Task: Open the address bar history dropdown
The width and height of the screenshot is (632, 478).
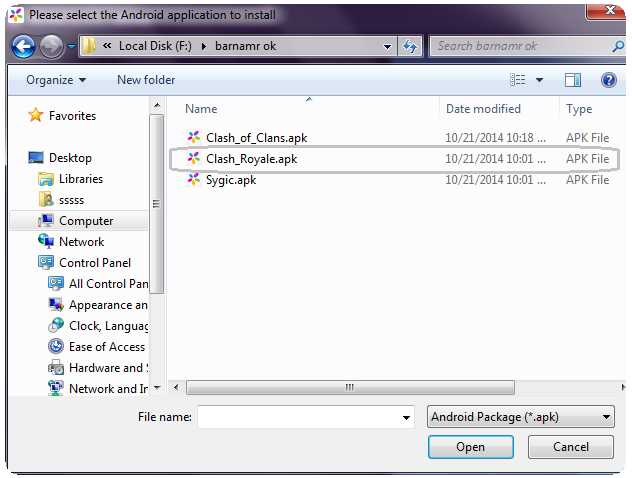Action: [387, 47]
